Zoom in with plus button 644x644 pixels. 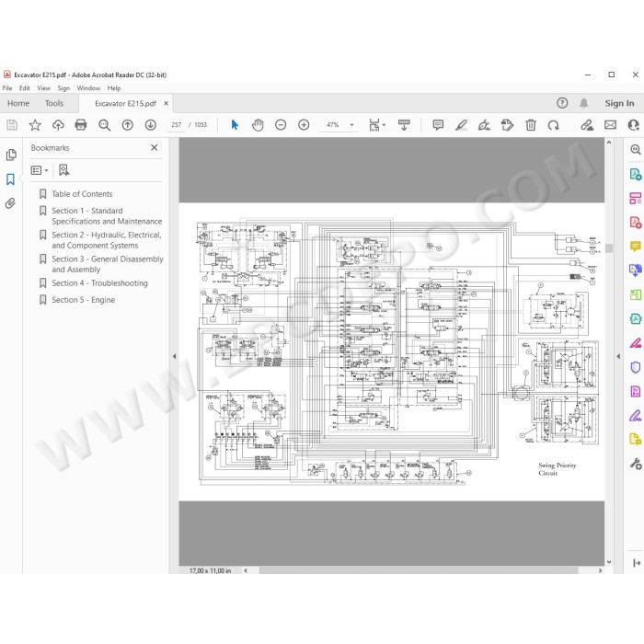click(304, 125)
